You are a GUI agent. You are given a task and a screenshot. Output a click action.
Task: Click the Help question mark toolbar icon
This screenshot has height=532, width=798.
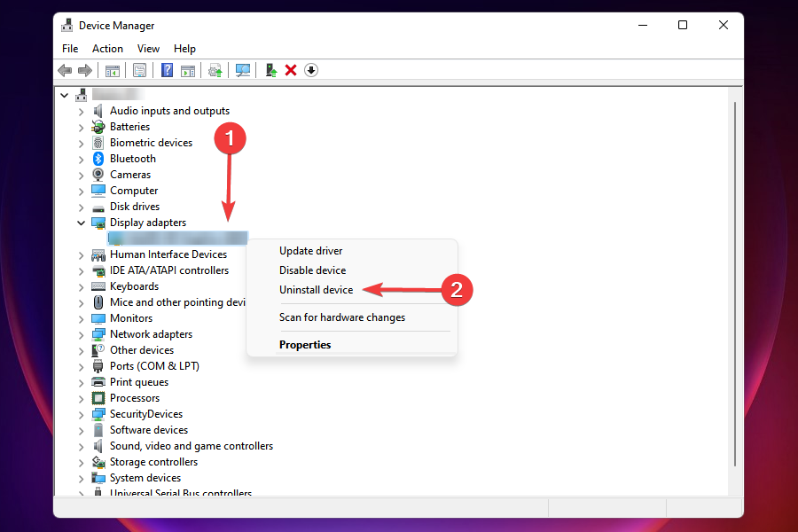pos(167,70)
